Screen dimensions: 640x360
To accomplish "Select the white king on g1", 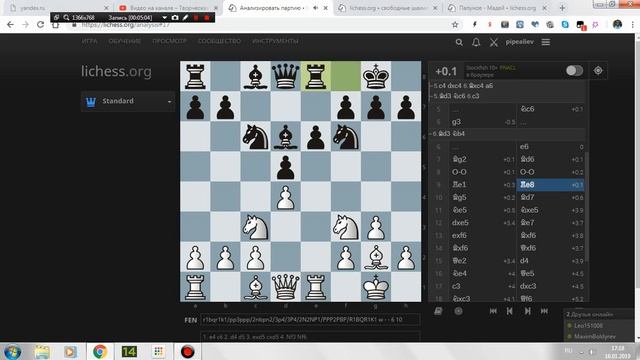I will [376, 287].
